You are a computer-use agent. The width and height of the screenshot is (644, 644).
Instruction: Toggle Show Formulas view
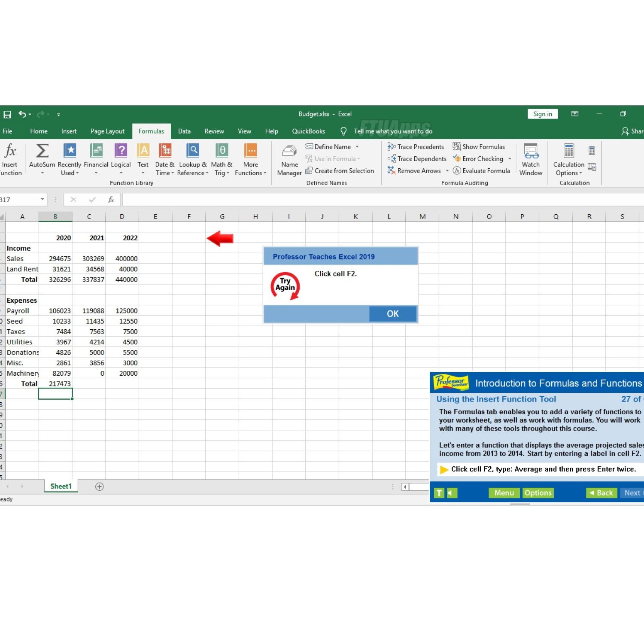coord(479,147)
